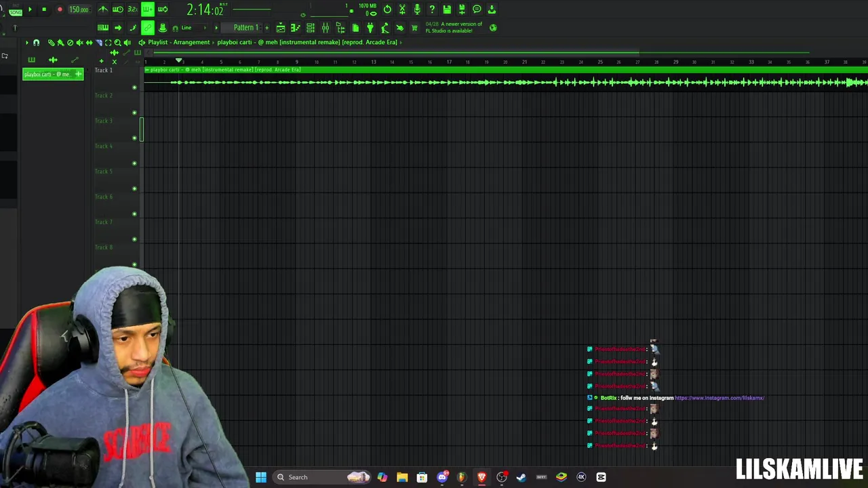The image size is (868, 488).
Task: Open the one-click audio recording microphone icon
Action: pyautogui.click(x=417, y=9)
